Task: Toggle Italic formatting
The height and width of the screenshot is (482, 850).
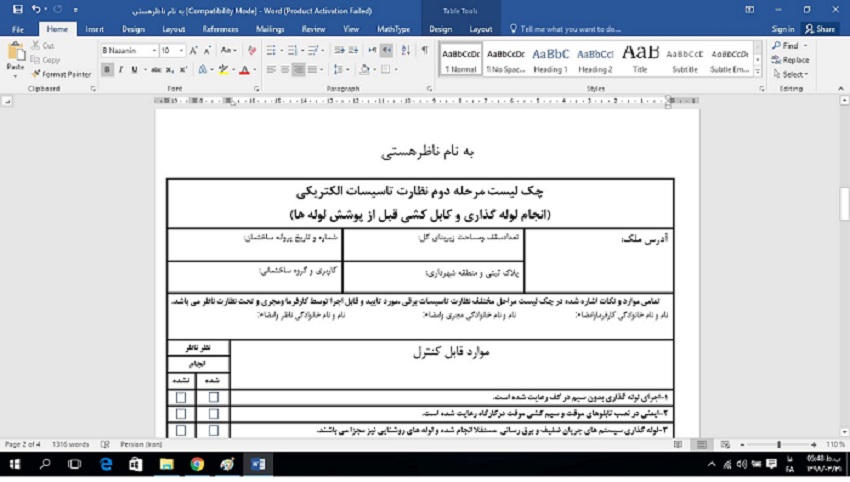Action: (x=120, y=69)
